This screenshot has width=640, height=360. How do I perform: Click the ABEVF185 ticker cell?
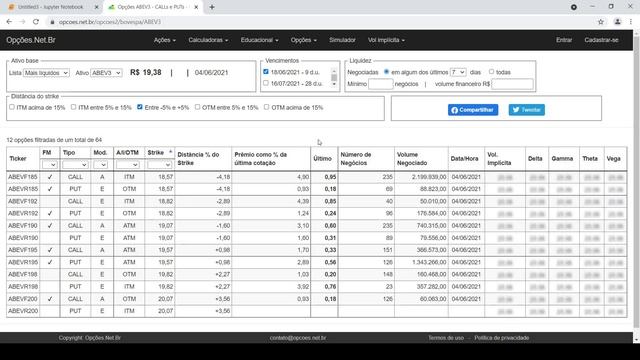click(x=23, y=177)
